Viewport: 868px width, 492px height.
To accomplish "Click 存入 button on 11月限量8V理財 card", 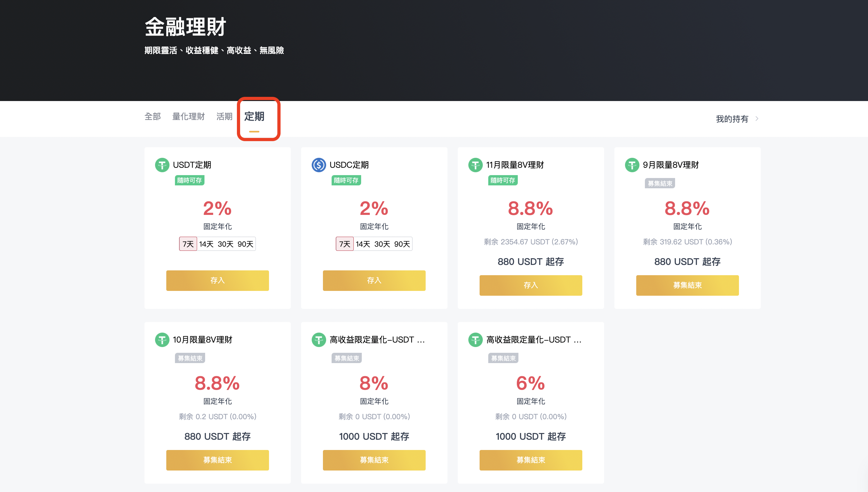I will [x=531, y=285].
